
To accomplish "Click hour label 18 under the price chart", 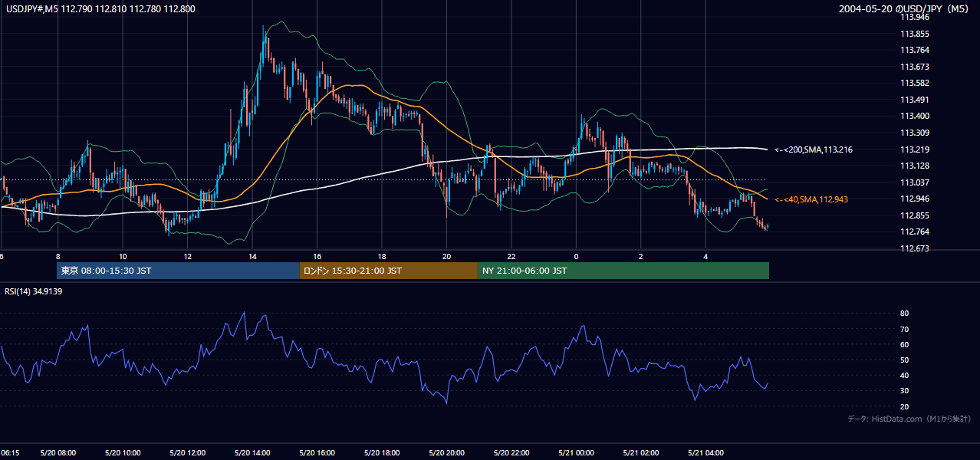I will [382, 257].
